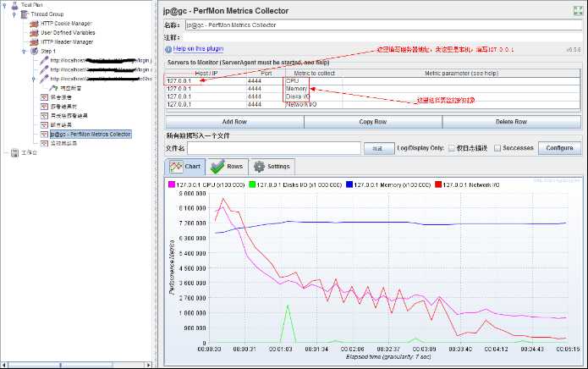Image resolution: width=588 pixels, height=369 pixels.
Task: Collapse the Test Plan tree node
Action: (x=4, y=5)
